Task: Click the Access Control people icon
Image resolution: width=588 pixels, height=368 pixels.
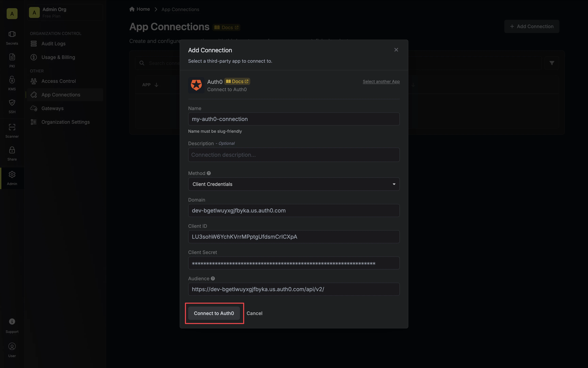Action: 34,81
